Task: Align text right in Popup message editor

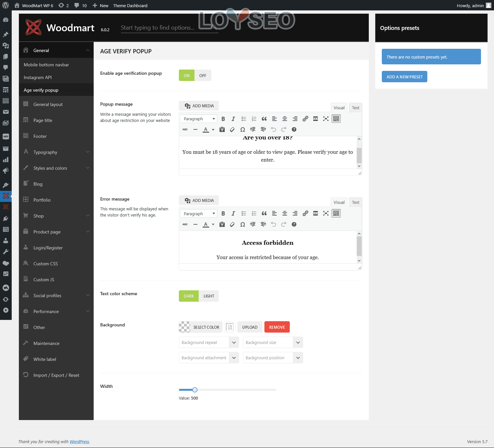Action: click(295, 119)
